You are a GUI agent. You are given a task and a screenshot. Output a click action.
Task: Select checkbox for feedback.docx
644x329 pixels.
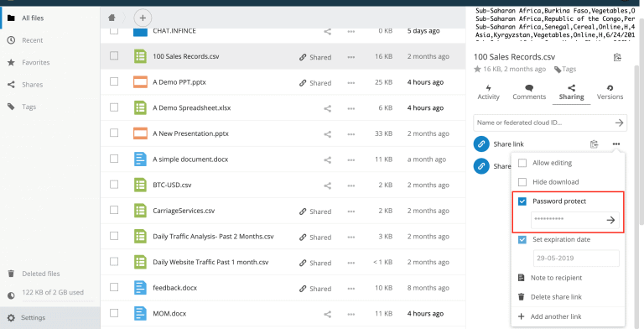[114, 287]
